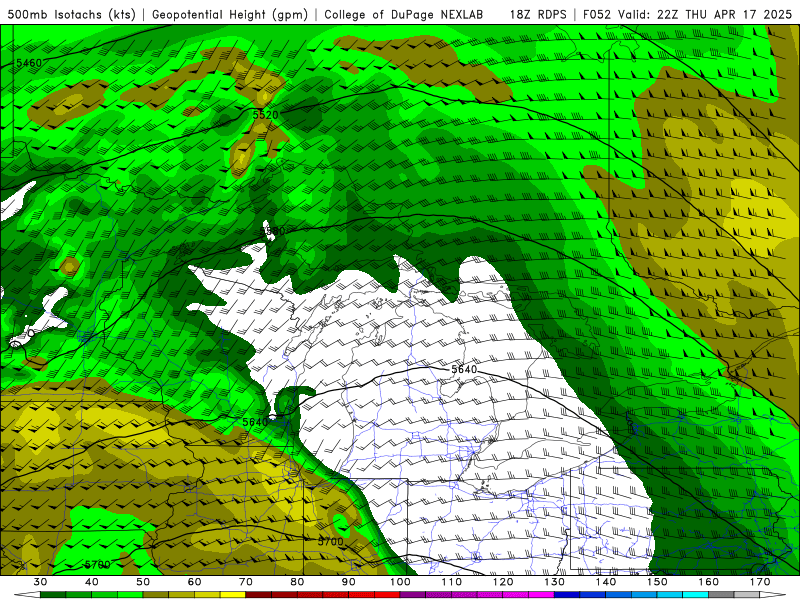Click the 90 value on color scale
The image size is (800, 600).
point(349,582)
